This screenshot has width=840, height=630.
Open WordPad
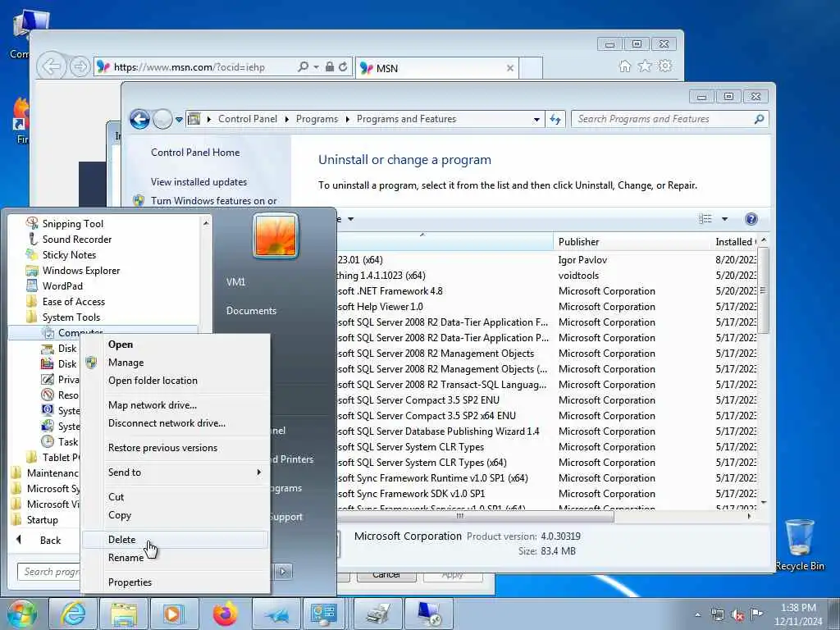click(x=62, y=286)
